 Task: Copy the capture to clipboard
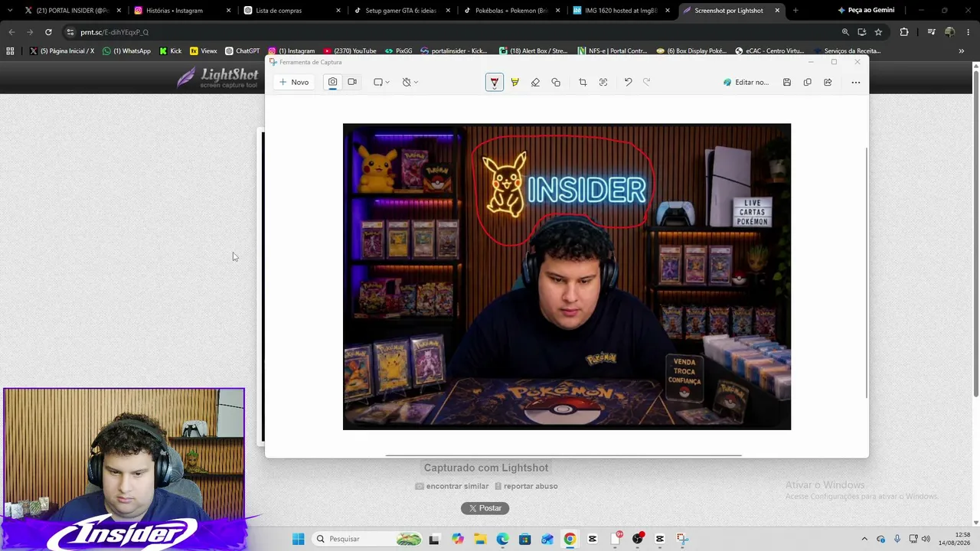tap(807, 82)
